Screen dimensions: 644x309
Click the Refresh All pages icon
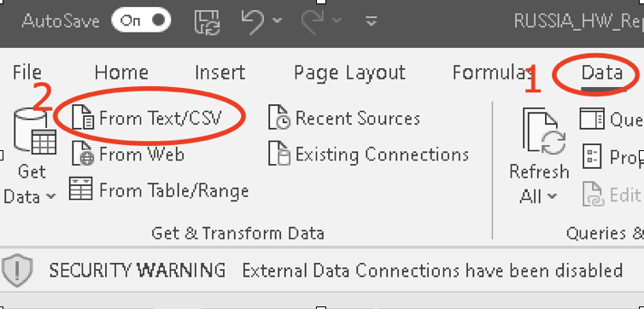(544, 131)
